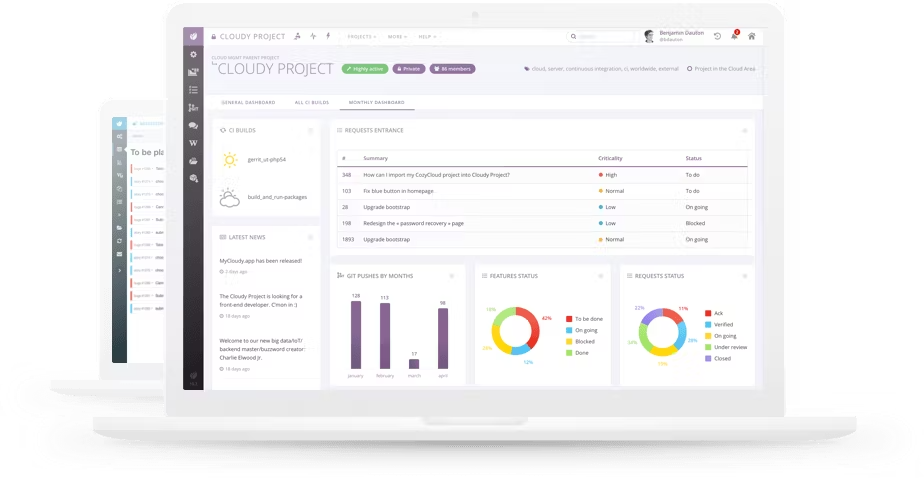Open Latest News widget options icon
The width and height of the screenshot is (924, 478).
(311, 238)
